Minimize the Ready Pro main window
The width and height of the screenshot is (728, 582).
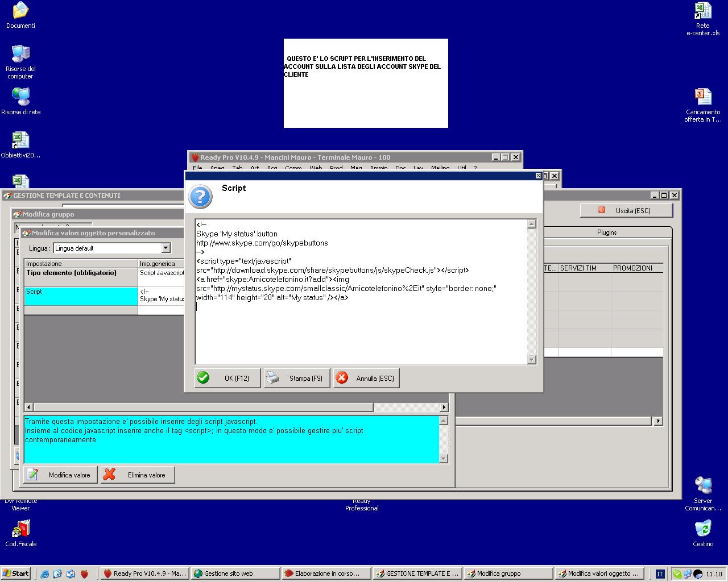pyautogui.click(x=495, y=157)
